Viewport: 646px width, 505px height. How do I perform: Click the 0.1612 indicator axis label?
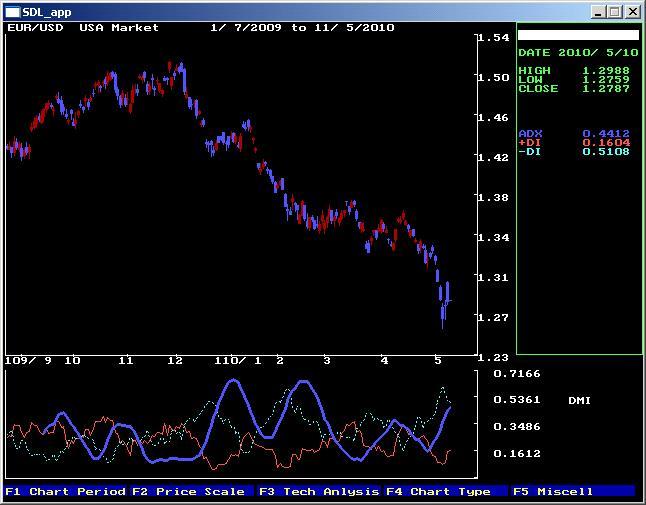coord(517,454)
